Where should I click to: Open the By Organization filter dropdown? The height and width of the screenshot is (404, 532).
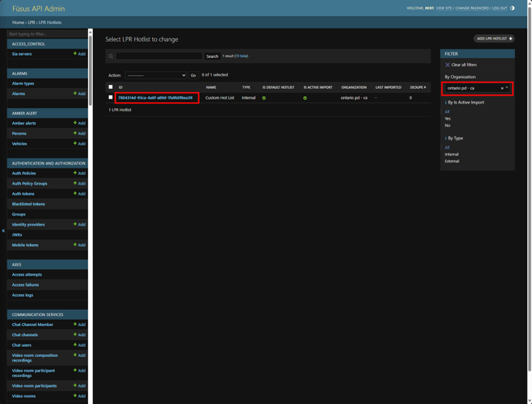click(477, 88)
